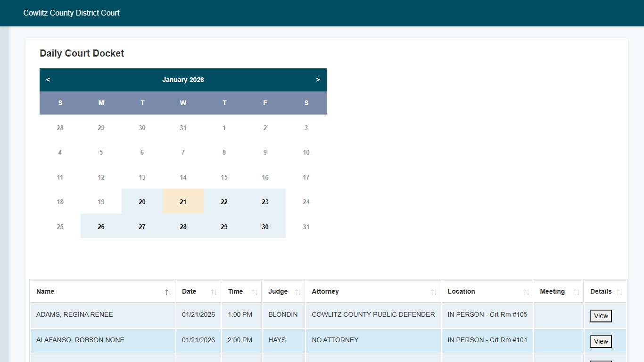The height and width of the screenshot is (362, 644).
Task: Choose January 28 docket date
Action: [183, 227]
